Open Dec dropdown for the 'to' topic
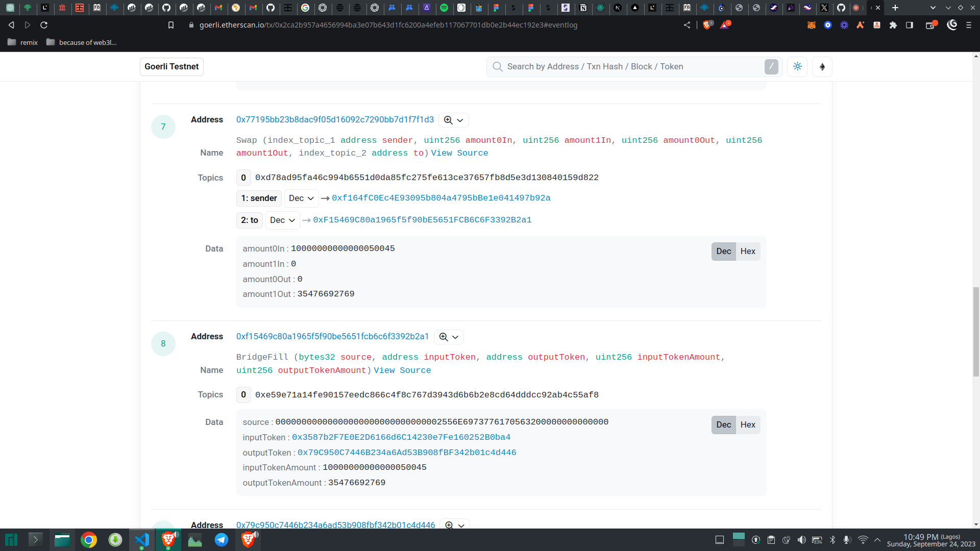This screenshot has height=551, width=980. point(282,220)
